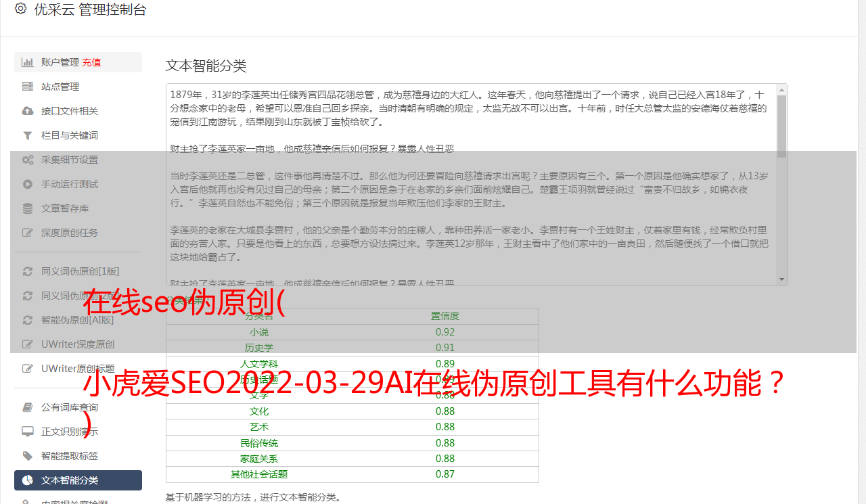Click the gear icon beside 优采云 管理控制台
The width and height of the screenshot is (866, 504).
21,9
